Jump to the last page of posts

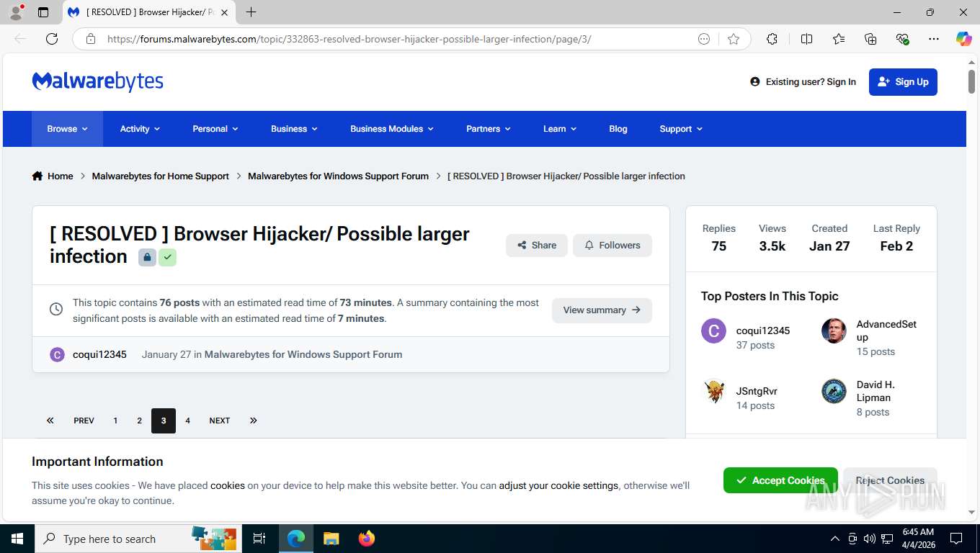tap(253, 421)
